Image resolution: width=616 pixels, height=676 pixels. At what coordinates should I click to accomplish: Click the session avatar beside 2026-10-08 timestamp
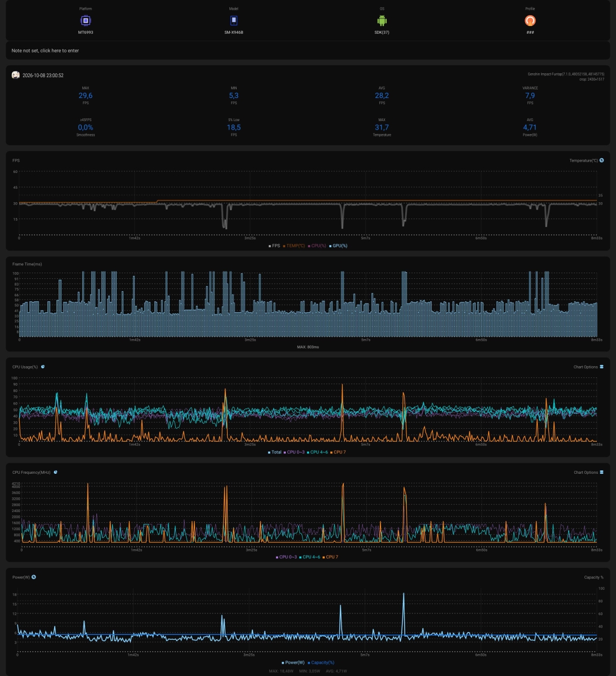(16, 75)
